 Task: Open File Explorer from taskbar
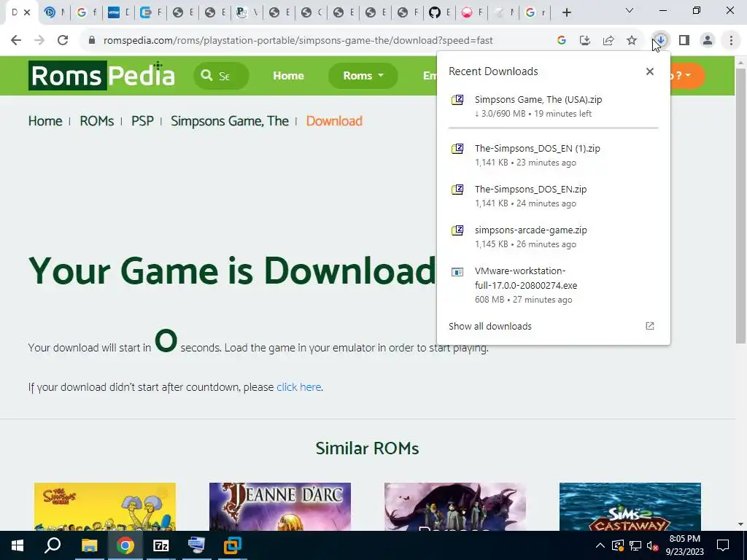tap(89, 545)
